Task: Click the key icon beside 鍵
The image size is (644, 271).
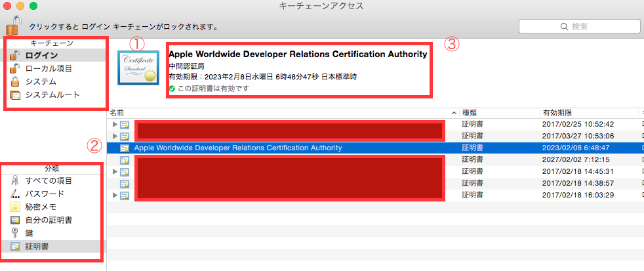Action: coord(15,233)
